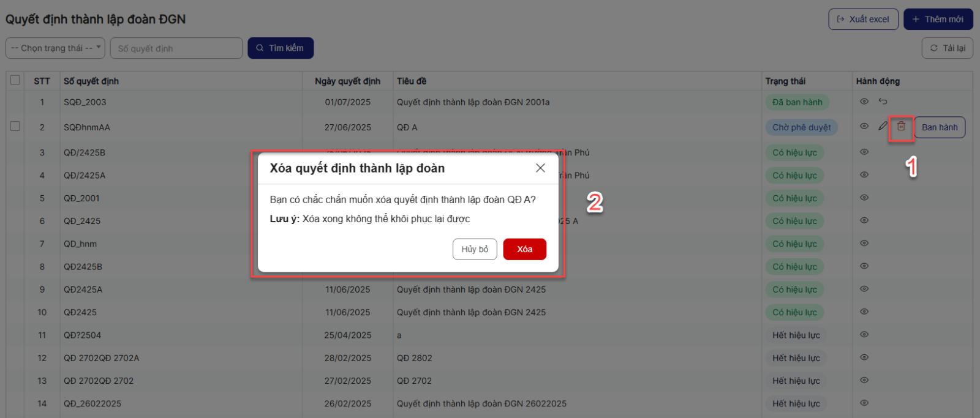Focus the Số quyết định search field

(x=176, y=48)
